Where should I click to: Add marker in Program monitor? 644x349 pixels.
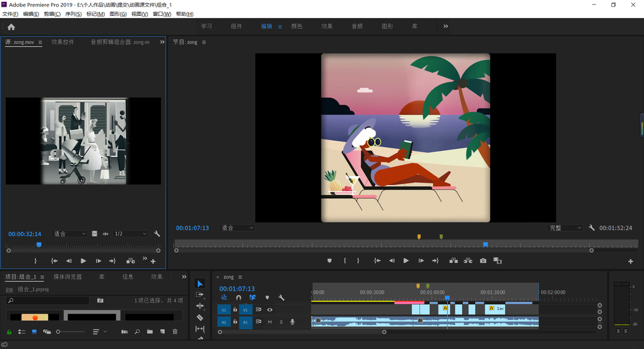tap(330, 261)
